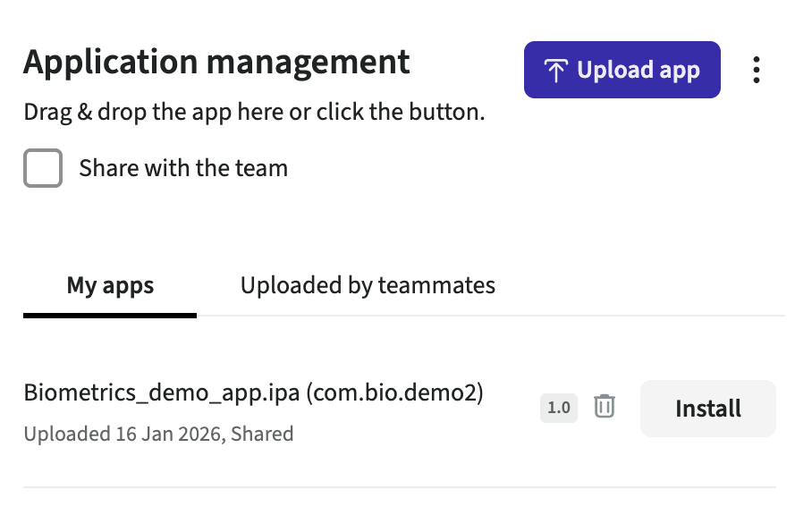Image resolution: width=812 pixels, height=515 pixels.
Task: Delete Biometrics_demo_app.ipa using the trash icon
Action: [x=605, y=407]
